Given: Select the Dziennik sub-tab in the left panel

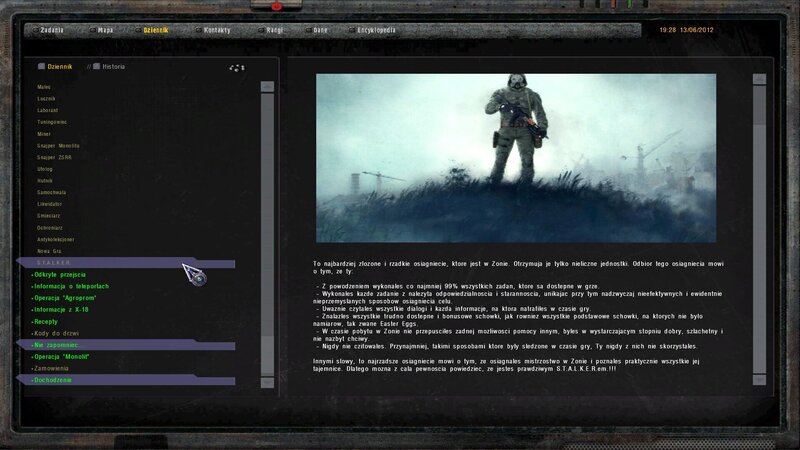Looking at the screenshot, I should pos(60,67).
